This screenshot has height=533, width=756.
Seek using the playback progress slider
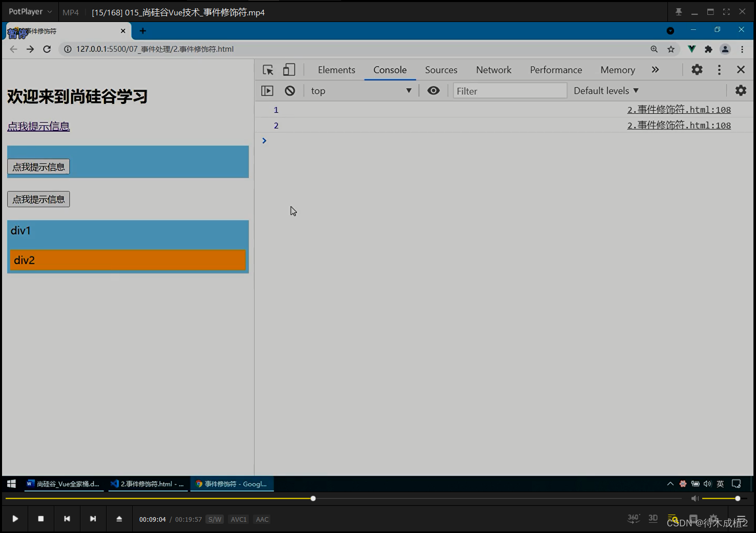(x=343, y=498)
